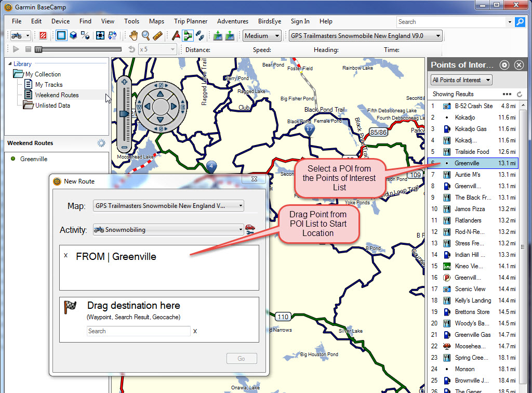Switch to 2D map view

pos(61,36)
